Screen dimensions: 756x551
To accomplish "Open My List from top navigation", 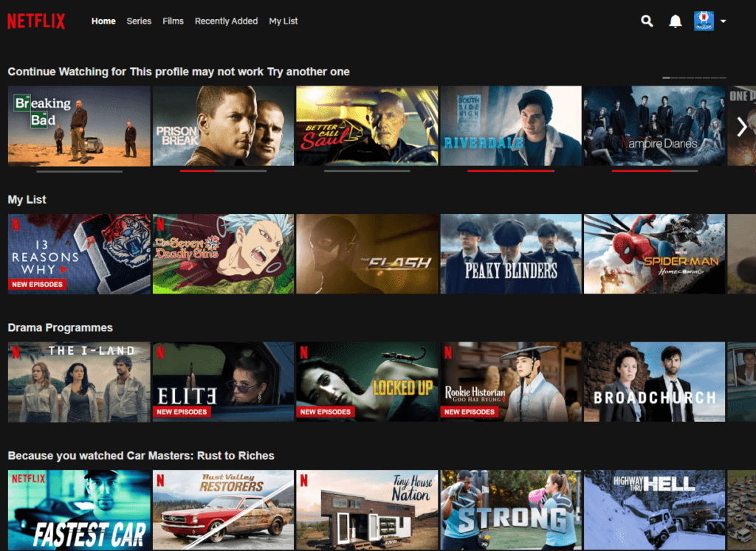I will coord(283,21).
